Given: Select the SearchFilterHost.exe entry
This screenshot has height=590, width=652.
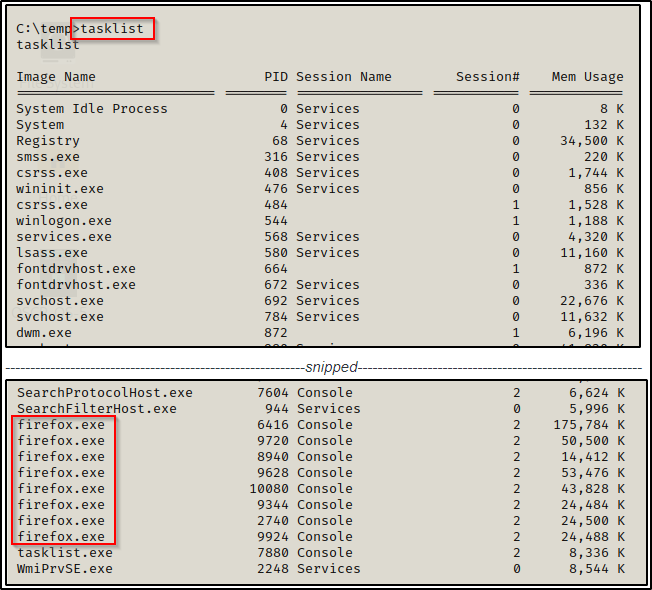Looking at the screenshot, I should (x=96, y=409).
